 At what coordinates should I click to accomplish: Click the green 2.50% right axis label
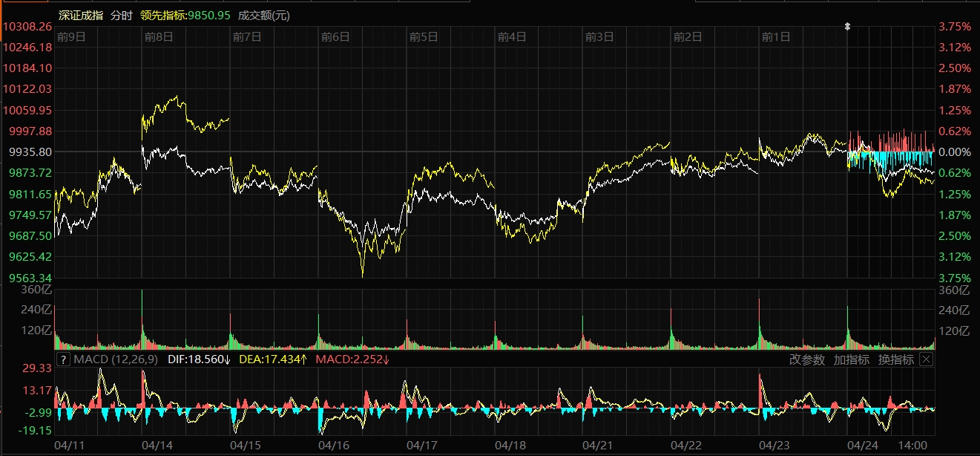[955, 235]
